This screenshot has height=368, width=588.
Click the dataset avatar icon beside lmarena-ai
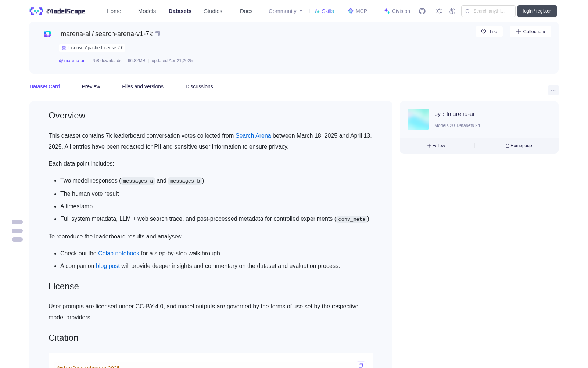(47, 34)
